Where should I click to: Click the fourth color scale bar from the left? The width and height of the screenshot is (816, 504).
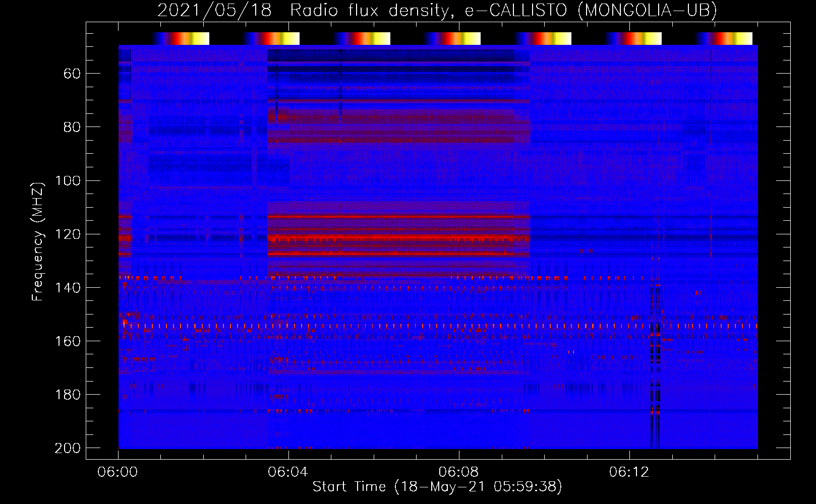[452, 38]
